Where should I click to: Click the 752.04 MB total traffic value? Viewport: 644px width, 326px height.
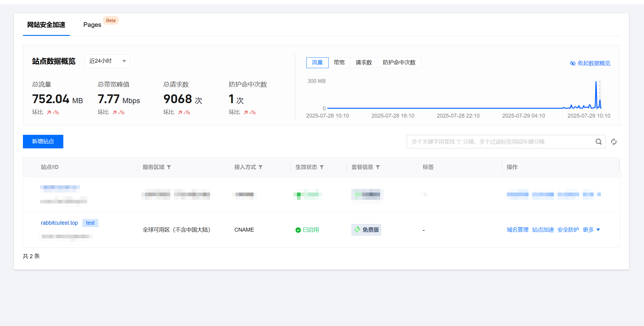tap(57, 99)
